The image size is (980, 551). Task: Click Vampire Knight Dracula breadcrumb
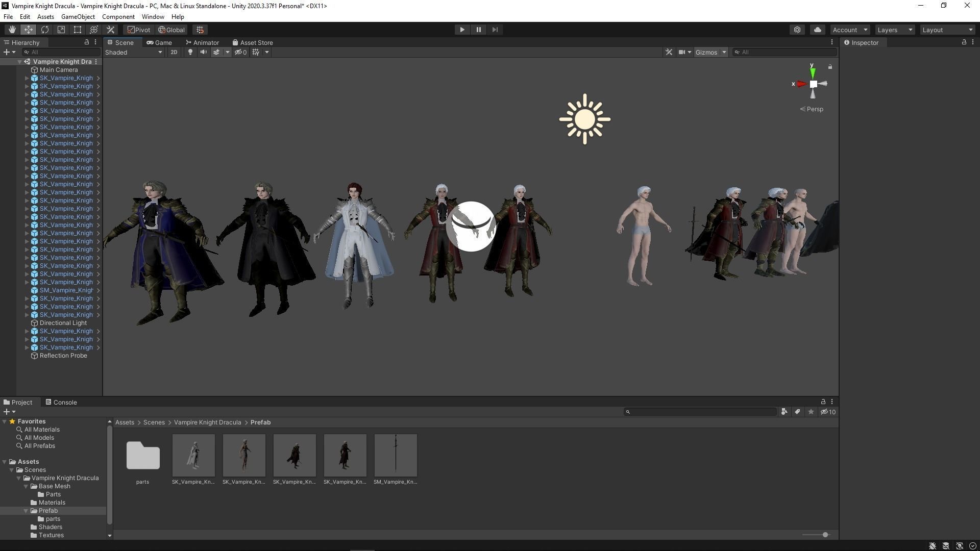207,422
